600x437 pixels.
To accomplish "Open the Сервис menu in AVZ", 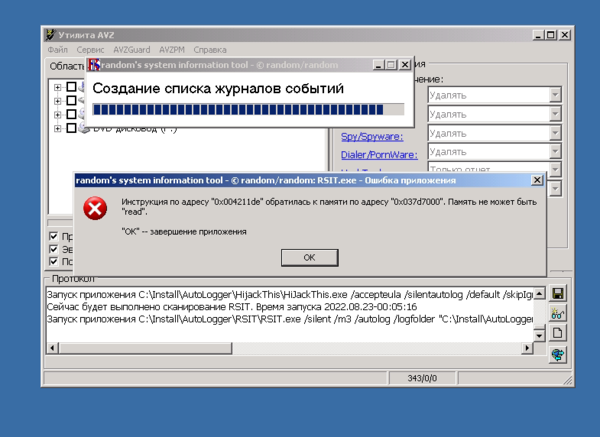I will [x=90, y=50].
